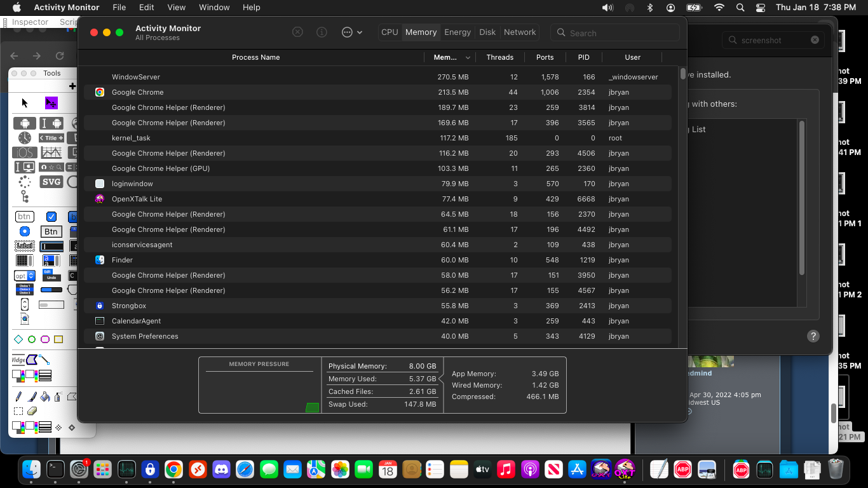The image size is (868, 488).
Task: Sort by Ports column header
Action: pos(545,57)
